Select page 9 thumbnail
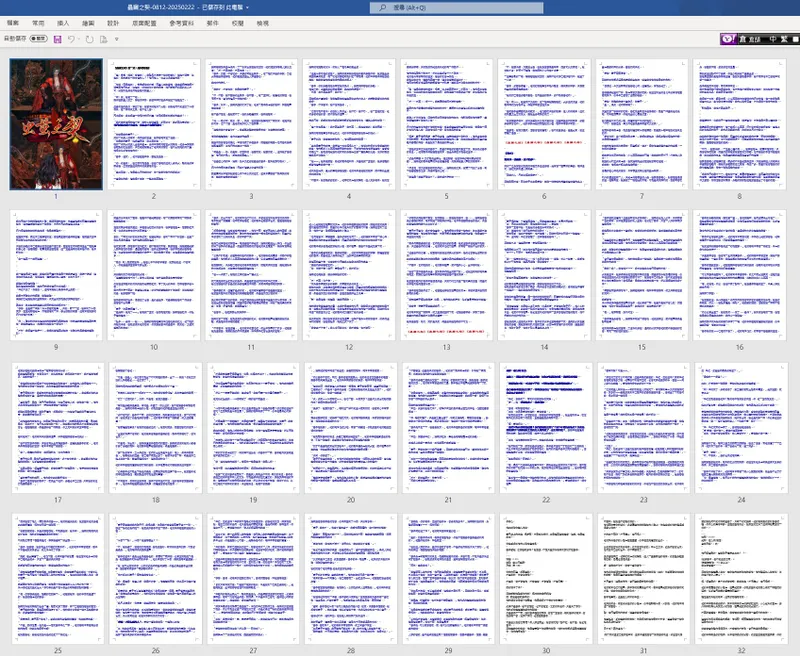The width and height of the screenshot is (800, 656). [56, 275]
